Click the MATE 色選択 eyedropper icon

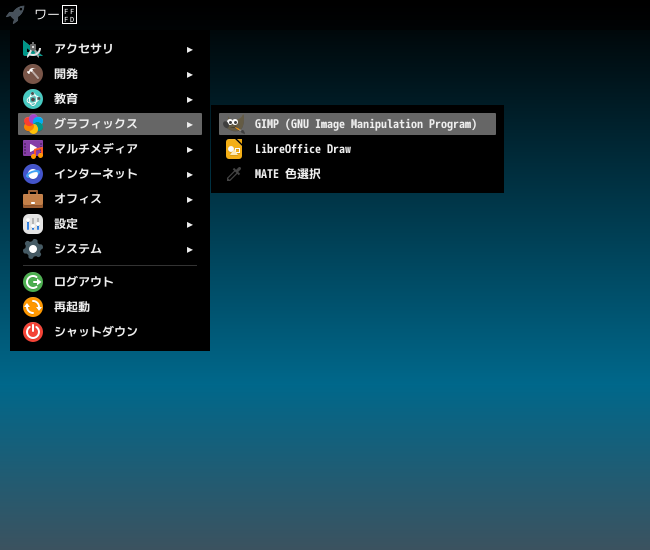pyautogui.click(x=234, y=174)
